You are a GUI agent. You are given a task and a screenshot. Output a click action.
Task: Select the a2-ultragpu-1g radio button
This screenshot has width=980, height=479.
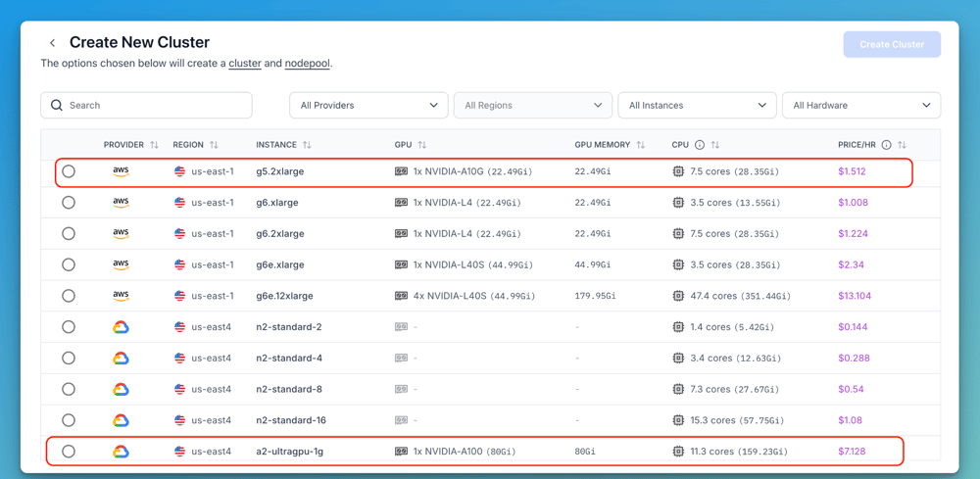point(69,452)
